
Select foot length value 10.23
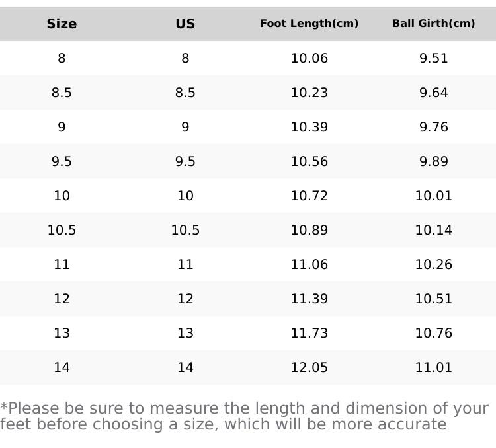[x=309, y=93]
